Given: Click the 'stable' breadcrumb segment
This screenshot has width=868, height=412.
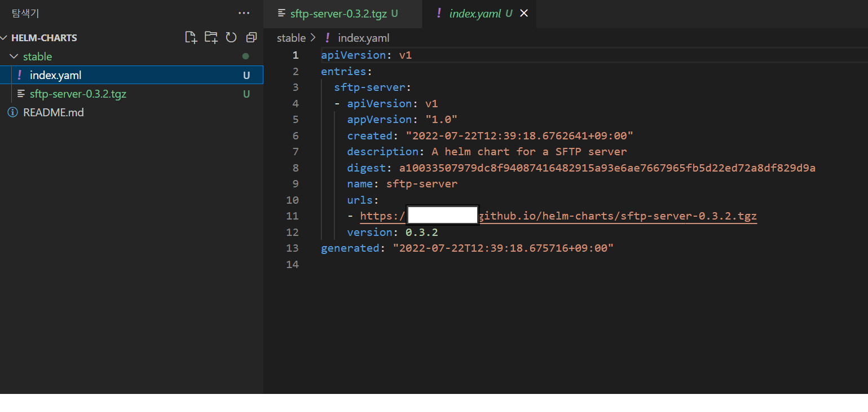Looking at the screenshot, I should (x=291, y=38).
